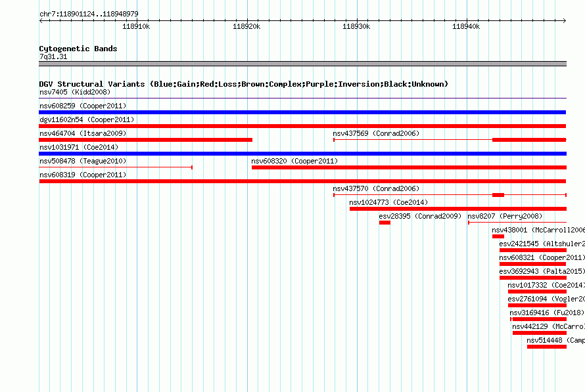The width and height of the screenshot is (585, 392).
Task: Open the nsv3169416 (Fu2018) label
Action: click(547, 313)
